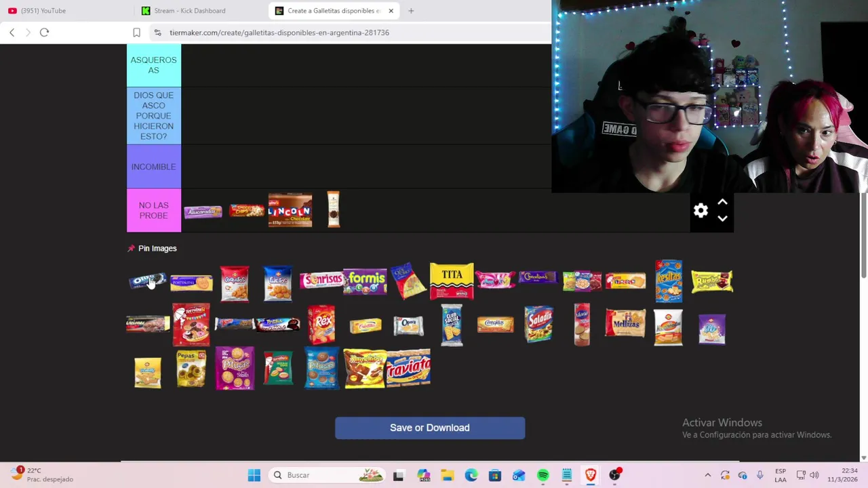Click the NO LAS PROBE tier label
The width and height of the screenshot is (868, 488).
(x=154, y=210)
